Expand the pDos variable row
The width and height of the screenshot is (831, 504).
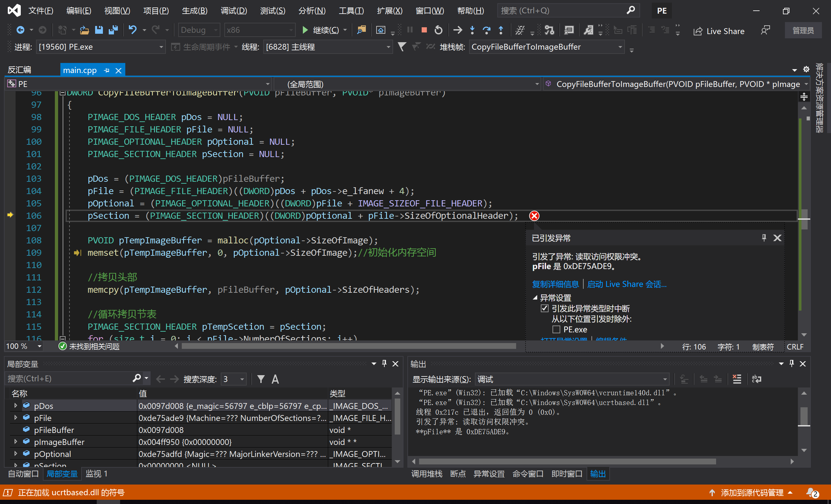click(16, 406)
